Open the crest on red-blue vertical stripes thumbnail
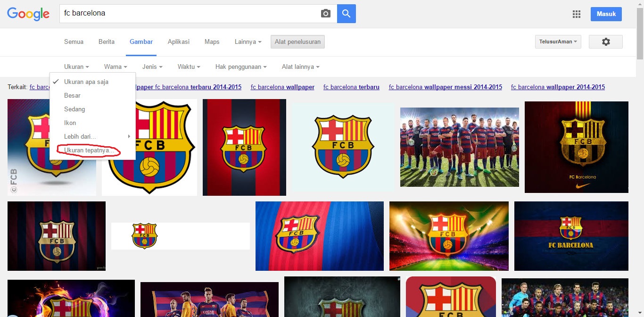 244,147
